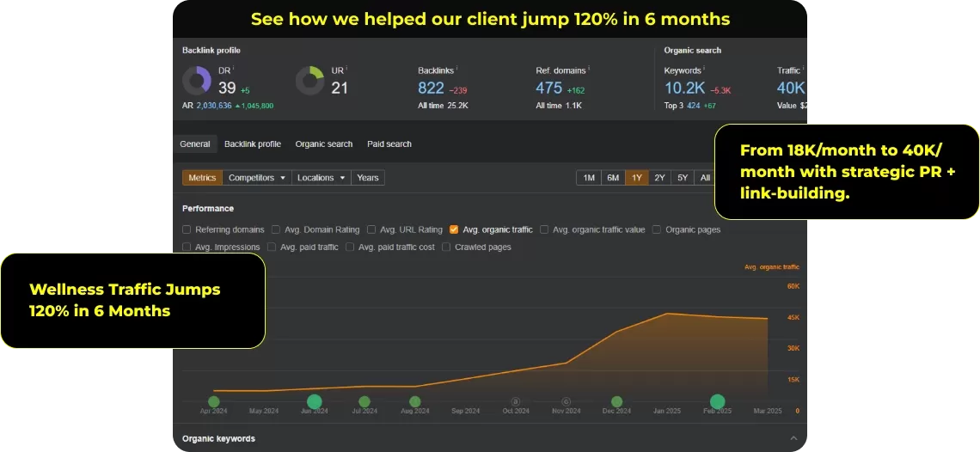Switch to the Backlink profile tab
The height and width of the screenshot is (452, 980).
coord(253,144)
